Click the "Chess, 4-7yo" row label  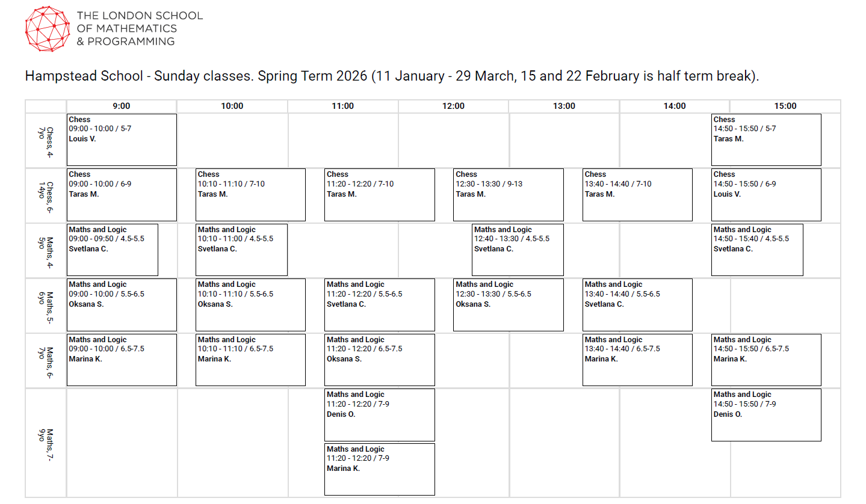pos(46,140)
